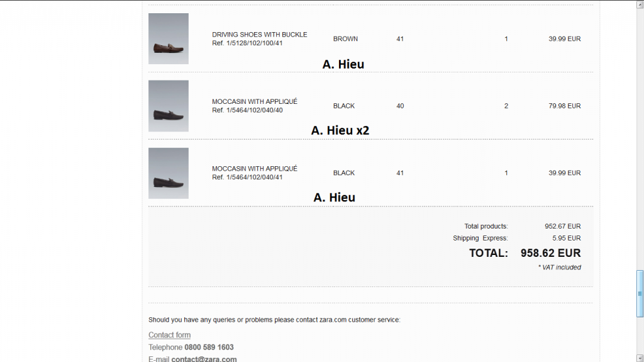The height and width of the screenshot is (362, 644).
Task: Click the BROWN color label
Action: pyautogui.click(x=345, y=39)
